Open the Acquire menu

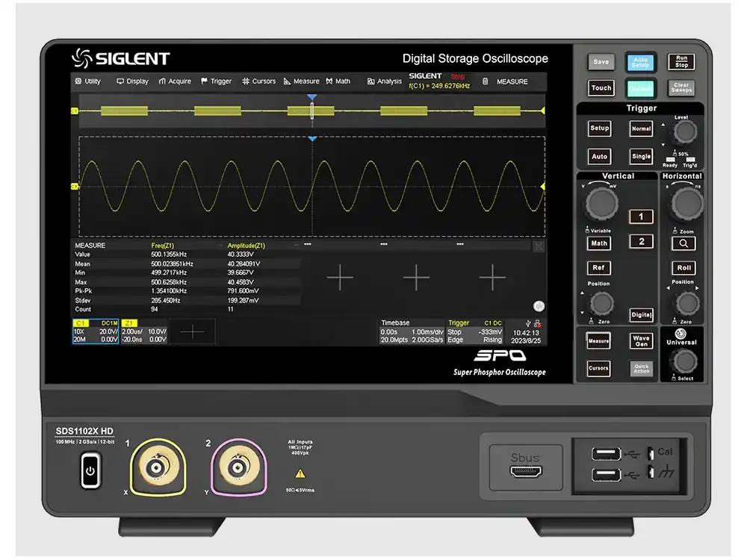175,81
